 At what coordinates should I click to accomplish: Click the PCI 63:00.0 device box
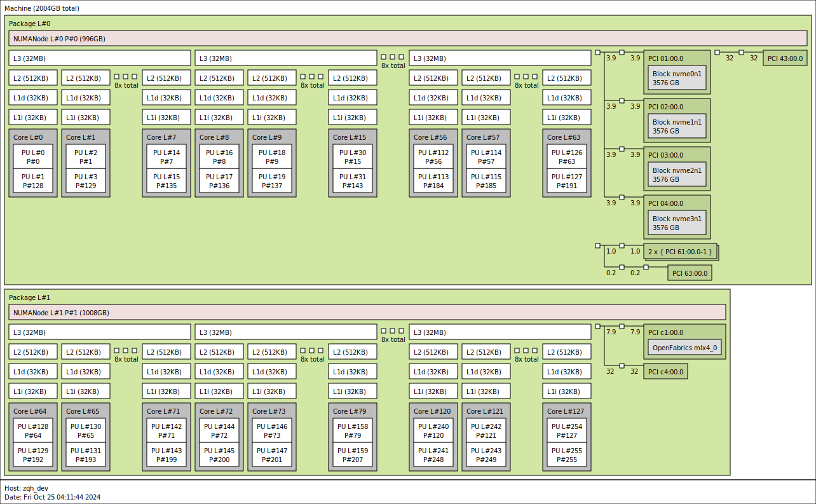pos(690,273)
